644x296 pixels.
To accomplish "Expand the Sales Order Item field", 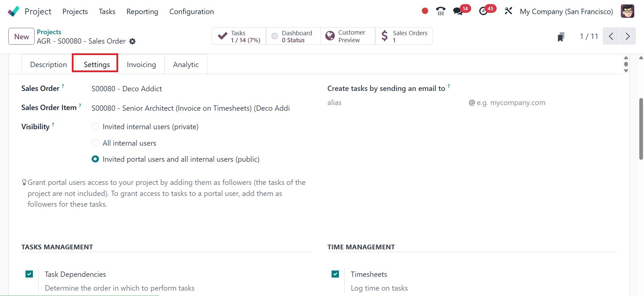I will click(x=190, y=108).
